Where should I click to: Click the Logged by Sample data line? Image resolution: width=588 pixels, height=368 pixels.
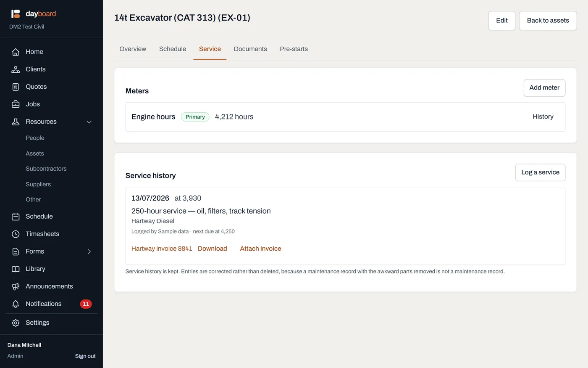tap(183, 232)
